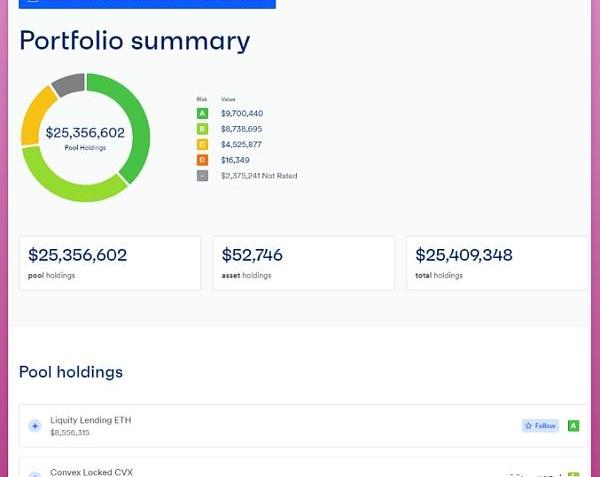Image resolution: width=600 pixels, height=477 pixels.
Task: Click the yellow C risk legend icon
Action: tap(202, 145)
